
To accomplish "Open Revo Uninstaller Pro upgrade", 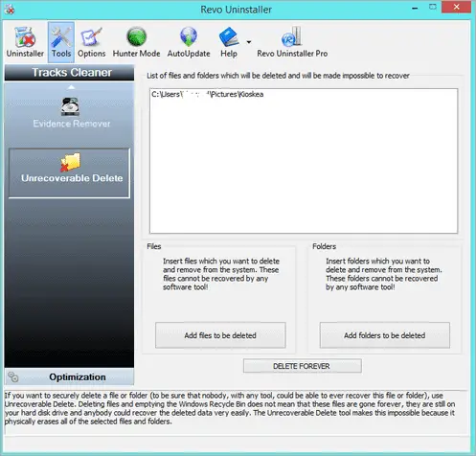I will (x=292, y=42).
